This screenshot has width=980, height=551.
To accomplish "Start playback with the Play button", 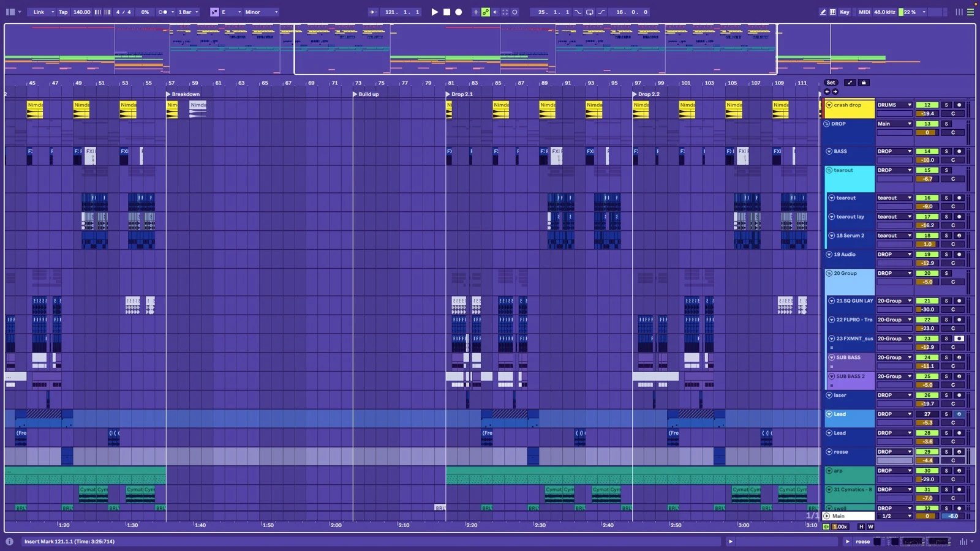I will (x=434, y=12).
